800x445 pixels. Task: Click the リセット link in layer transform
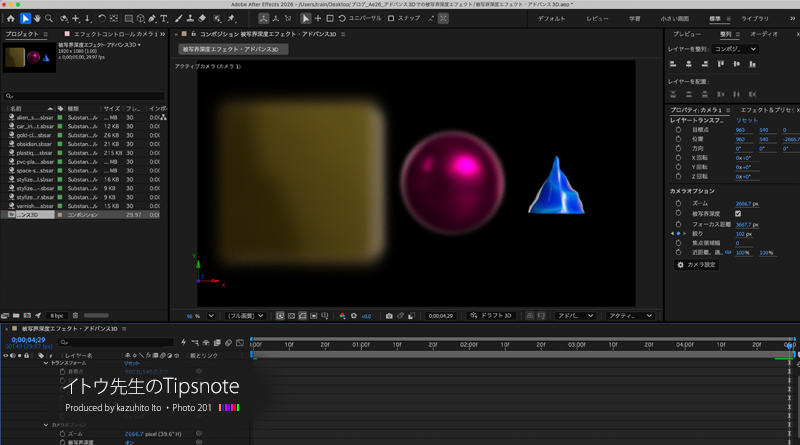[x=746, y=120]
